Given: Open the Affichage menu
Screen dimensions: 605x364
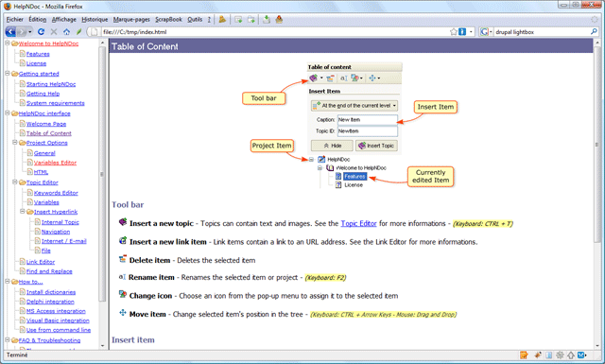Looking at the screenshot, I should pos(64,19).
